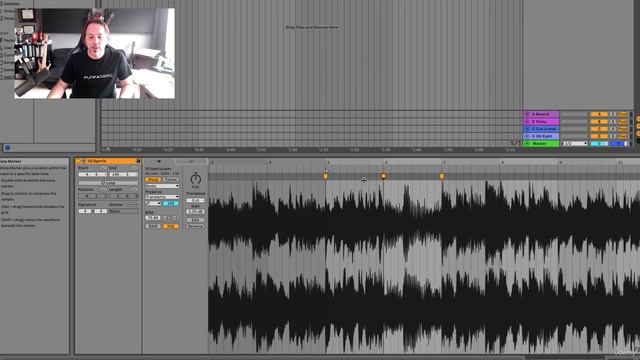Switch to the sample tab in clip view
Screen dimensions: 640x360
pos(159,161)
